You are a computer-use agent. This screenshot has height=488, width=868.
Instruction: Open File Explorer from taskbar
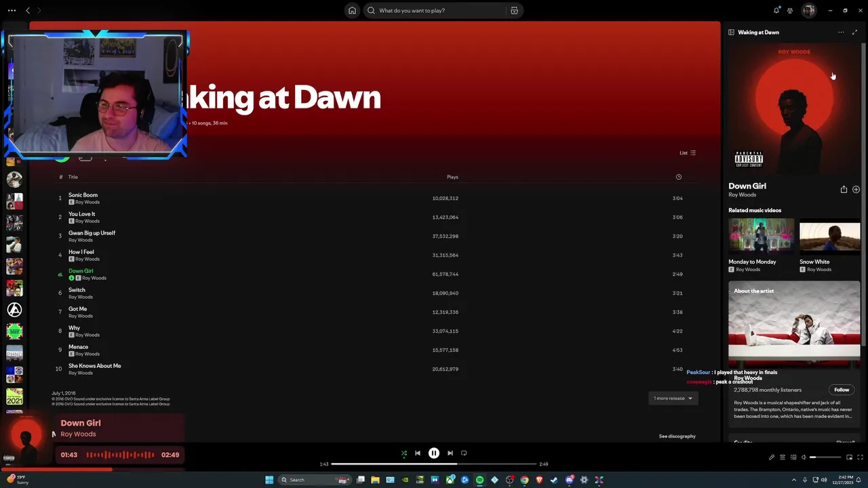click(x=375, y=480)
